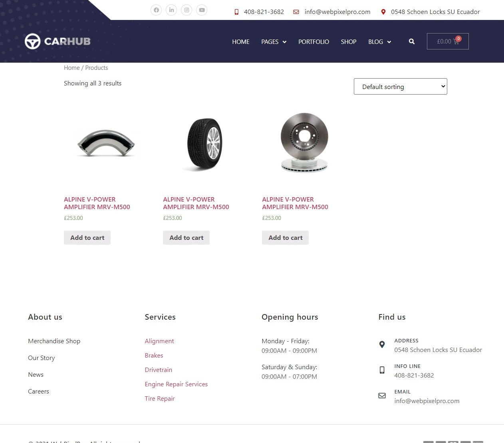Open the £0.00 cart button
This screenshot has width=504, height=443.
click(448, 42)
